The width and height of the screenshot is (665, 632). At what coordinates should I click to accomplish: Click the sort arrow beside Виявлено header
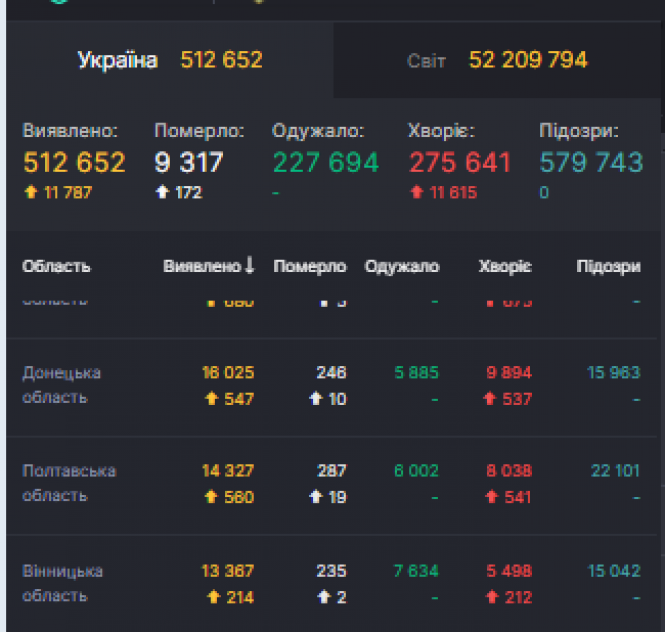(250, 266)
